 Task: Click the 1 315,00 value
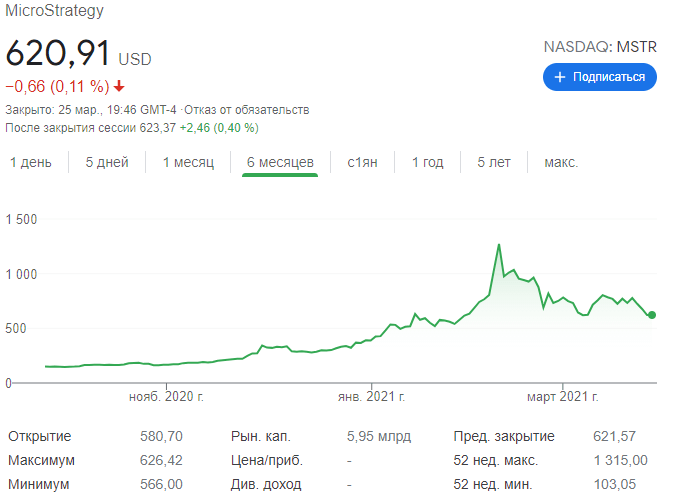click(x=621, y=460)
